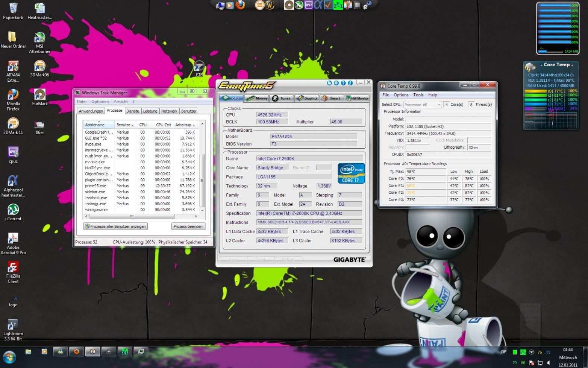588x368 pixels.
Task: Click the EasyTune6 help question icon
Action: (343, 83)
